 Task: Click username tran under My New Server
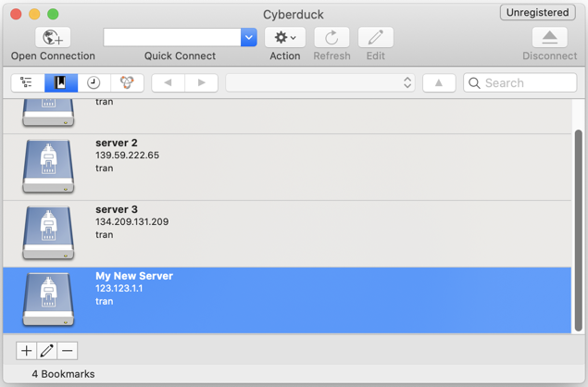105,301
